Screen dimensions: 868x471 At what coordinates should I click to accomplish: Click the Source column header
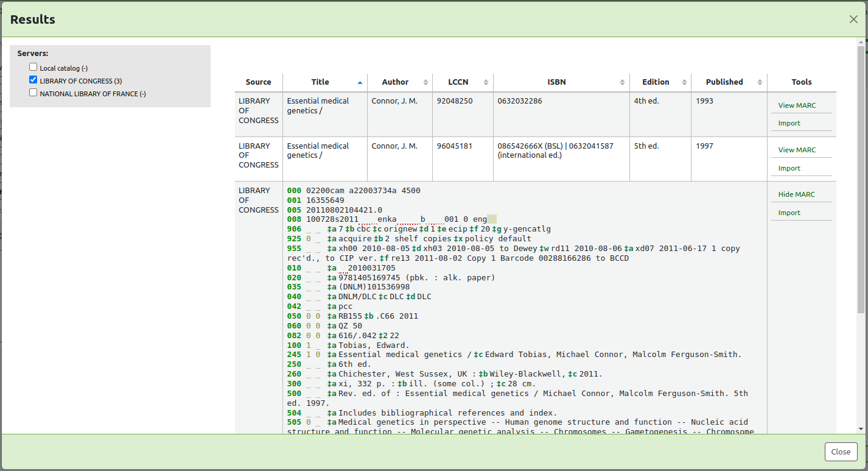coord(258,82)
